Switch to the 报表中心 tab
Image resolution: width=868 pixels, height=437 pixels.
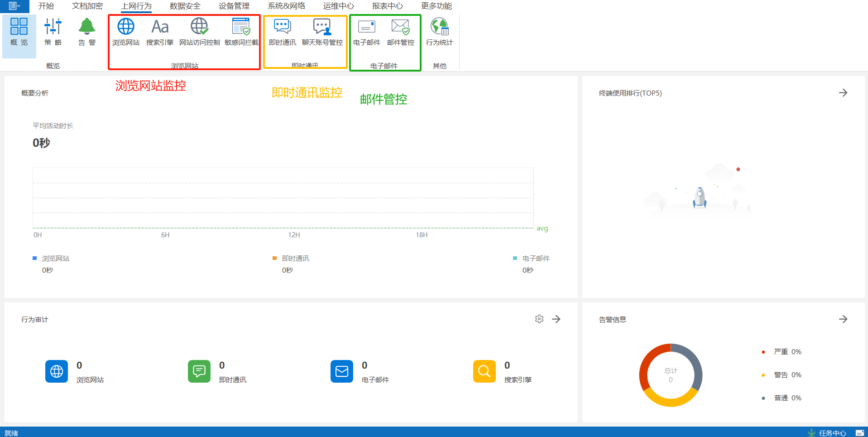[387, 6]
